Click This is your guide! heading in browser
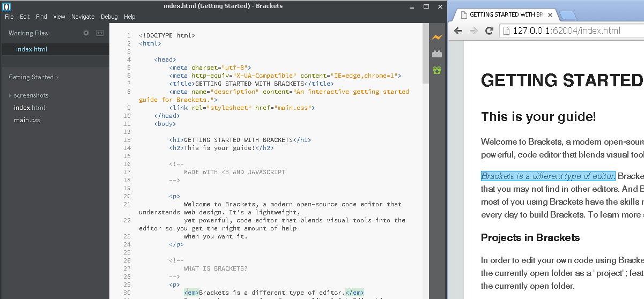The height and width of the screenshot is (299, 644). pos(538,117)
